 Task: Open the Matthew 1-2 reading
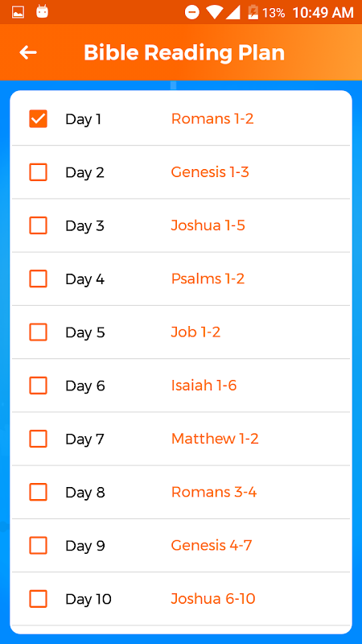click(x=215, y=439)
